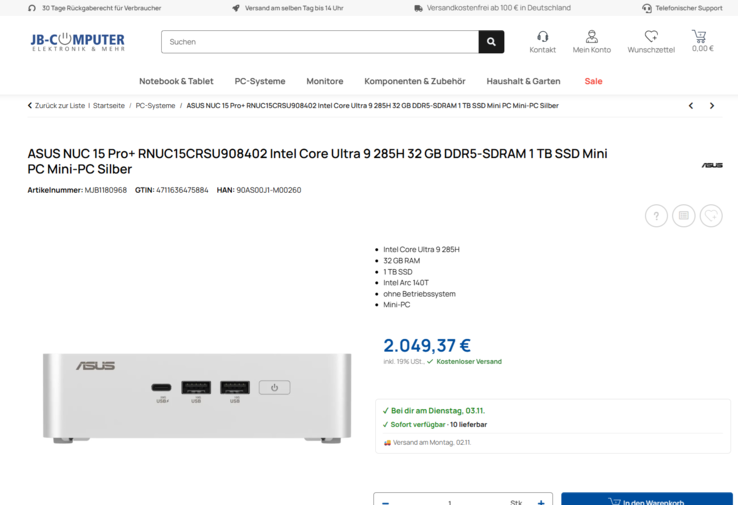This screenshot has height=505, width=738.
Task: Click Kostenloser Versand link
Action: tap(469, 361)
